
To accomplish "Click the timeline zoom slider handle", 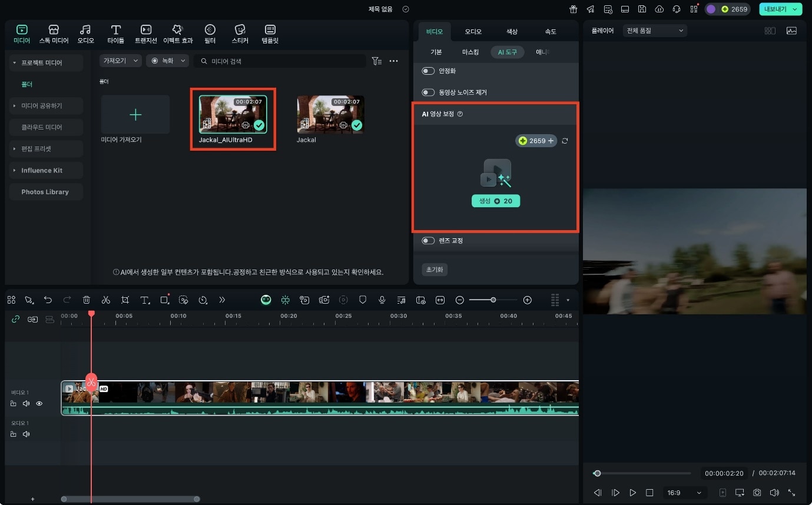I will [x=493, y=300].
